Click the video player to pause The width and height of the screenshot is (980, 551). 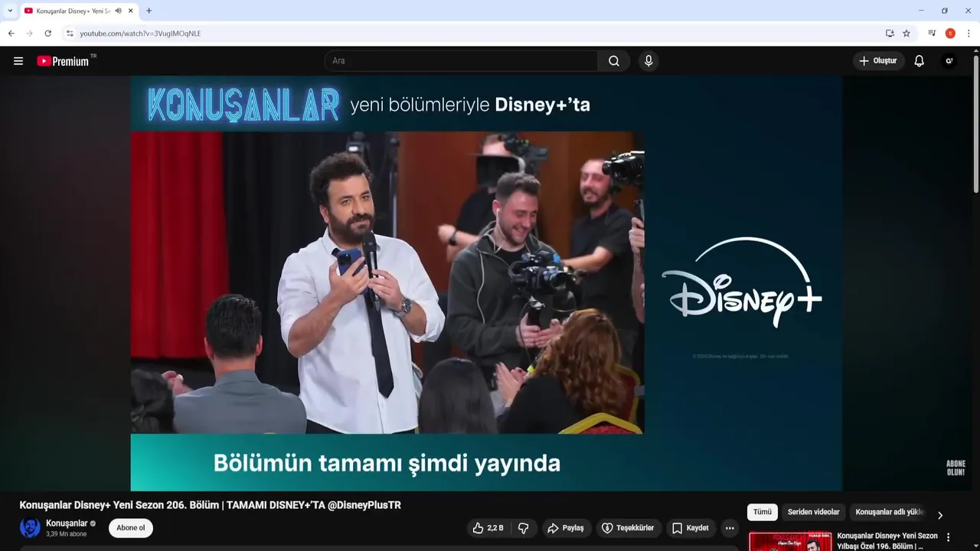coord(486,283)
